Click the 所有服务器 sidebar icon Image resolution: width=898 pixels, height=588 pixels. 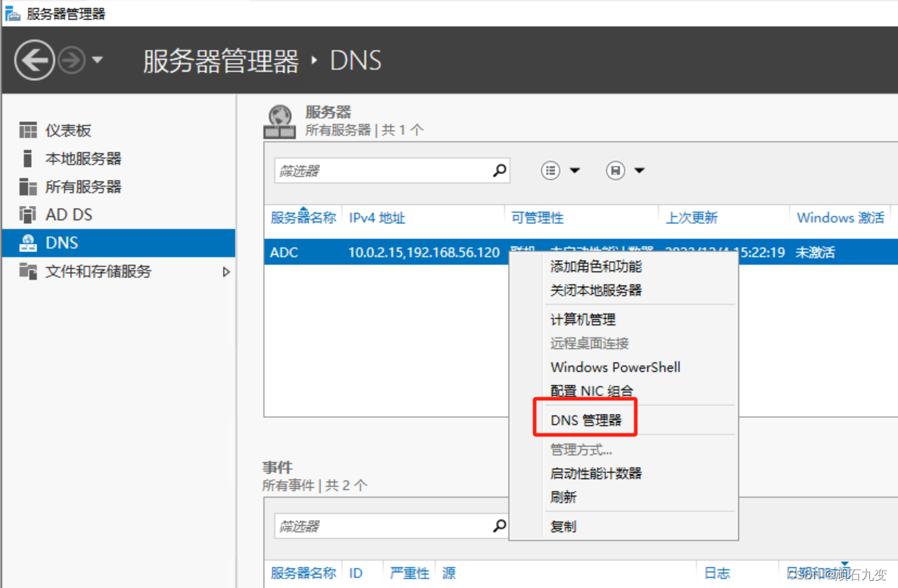pos(27,186)
